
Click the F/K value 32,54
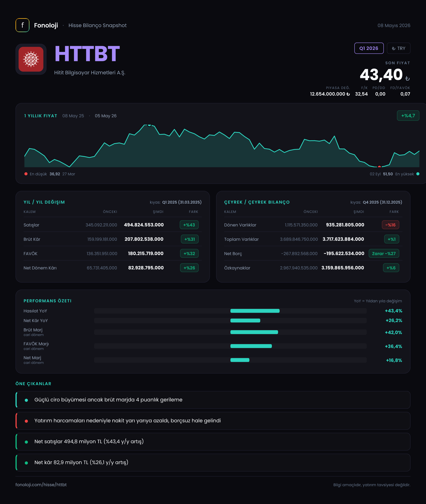point(361,94)
